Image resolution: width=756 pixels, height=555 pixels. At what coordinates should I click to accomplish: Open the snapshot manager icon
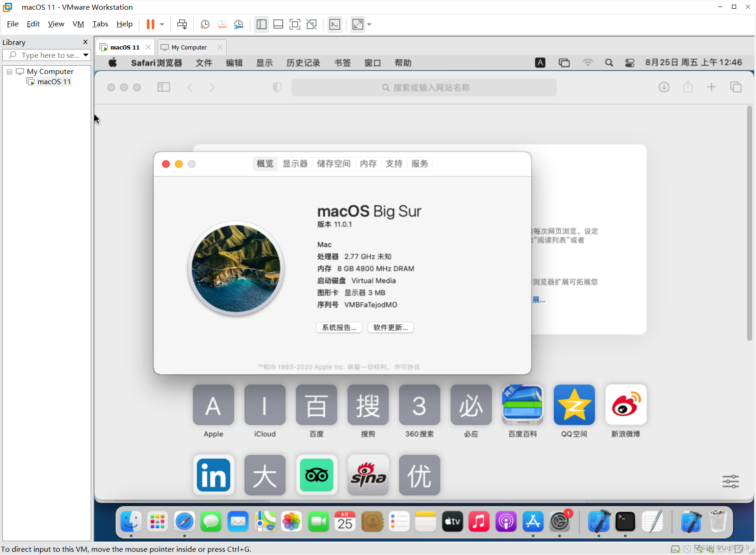(239, 24)
